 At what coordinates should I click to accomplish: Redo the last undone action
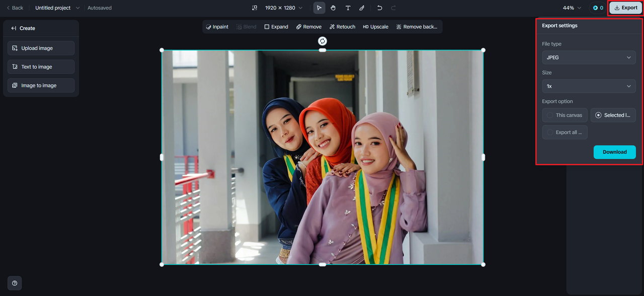393,8
